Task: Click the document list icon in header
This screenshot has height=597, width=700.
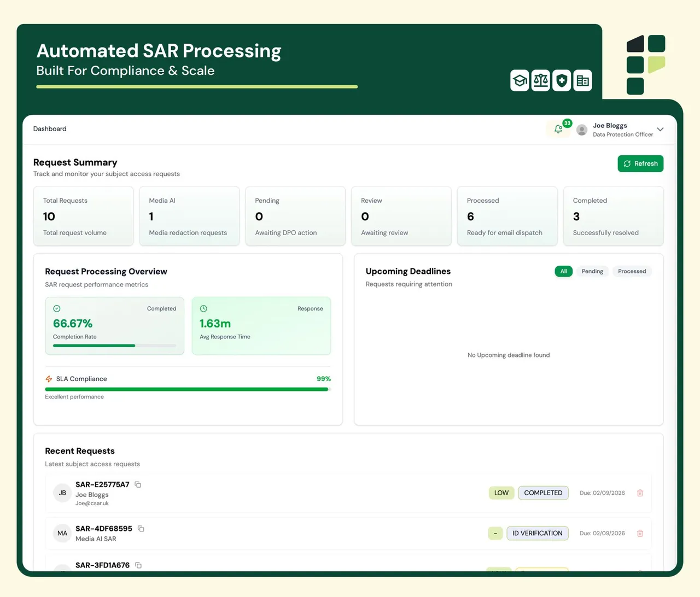Action: (x=583, y=81)
